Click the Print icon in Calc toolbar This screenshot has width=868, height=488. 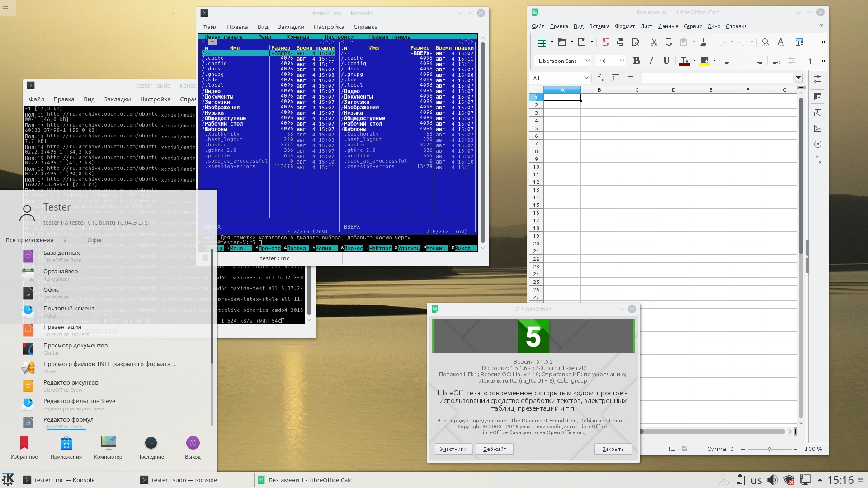[x=621, y=42]
